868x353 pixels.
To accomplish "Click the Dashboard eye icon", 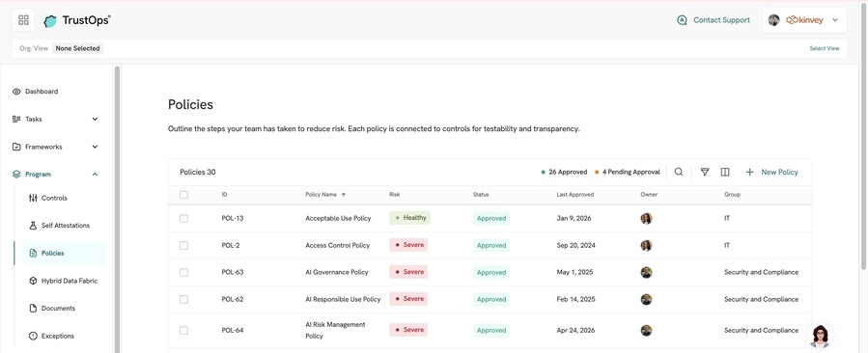I will click(16, 92).
